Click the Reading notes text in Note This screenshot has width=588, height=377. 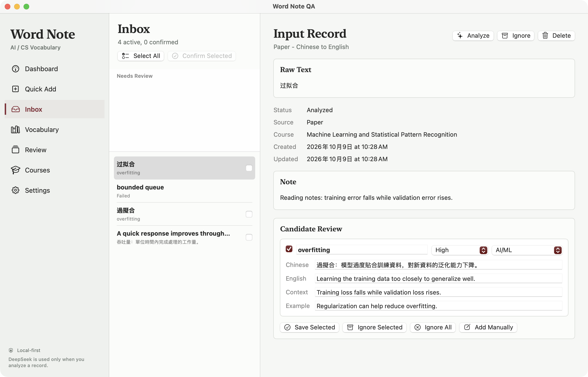[x=366, y=198]
